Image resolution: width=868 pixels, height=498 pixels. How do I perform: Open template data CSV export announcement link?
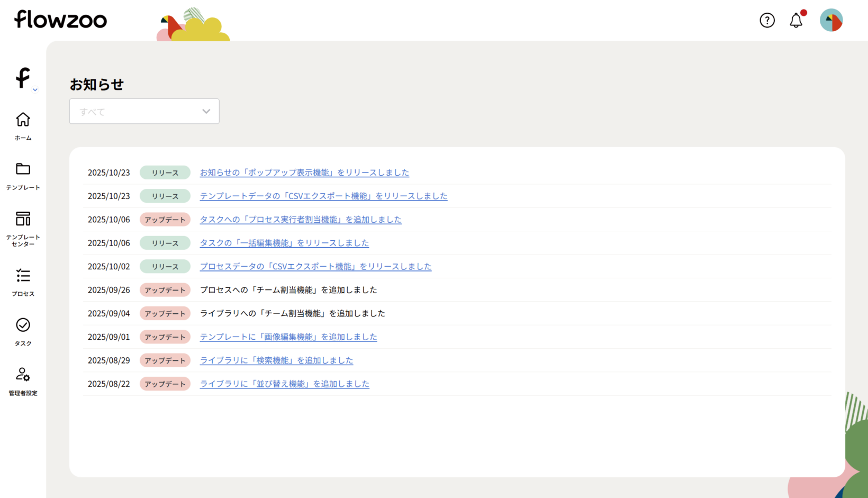[x=323, y=196]
